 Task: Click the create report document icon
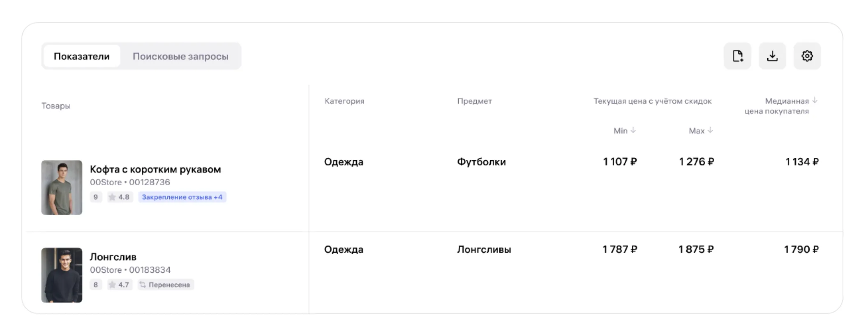click(x=738, y=56)
